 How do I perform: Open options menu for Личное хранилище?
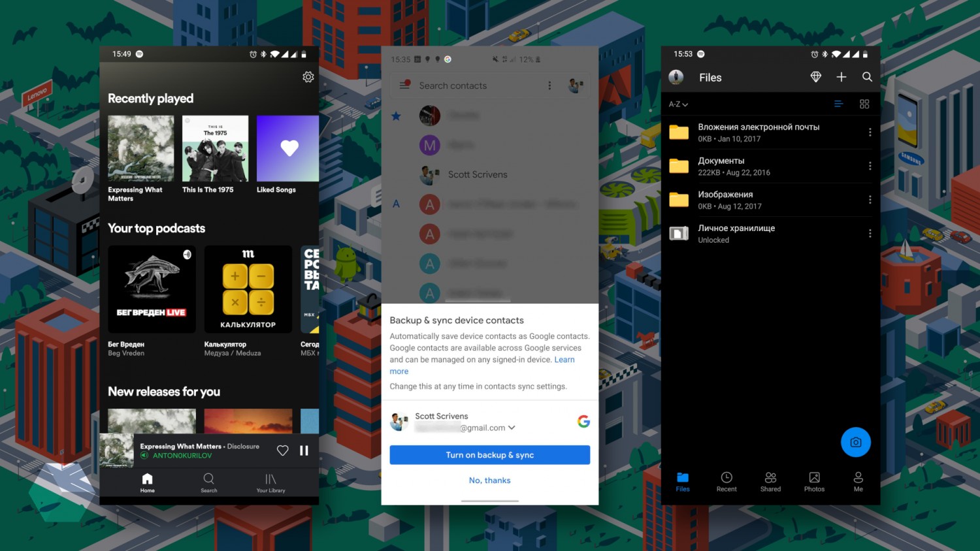pyautogui.click(x=870, y=234)
